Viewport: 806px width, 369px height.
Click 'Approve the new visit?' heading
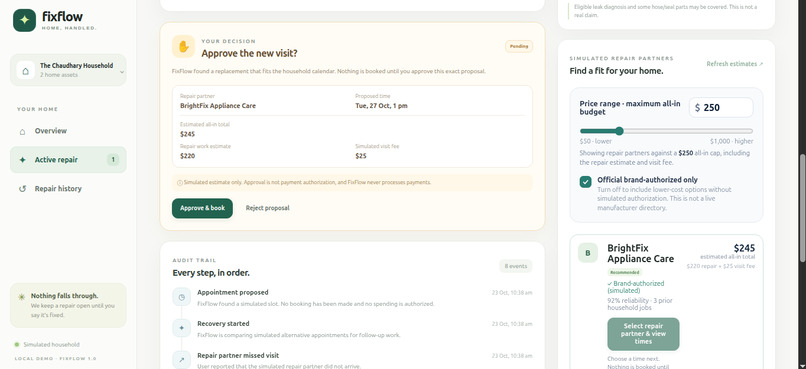coord(249,53)
